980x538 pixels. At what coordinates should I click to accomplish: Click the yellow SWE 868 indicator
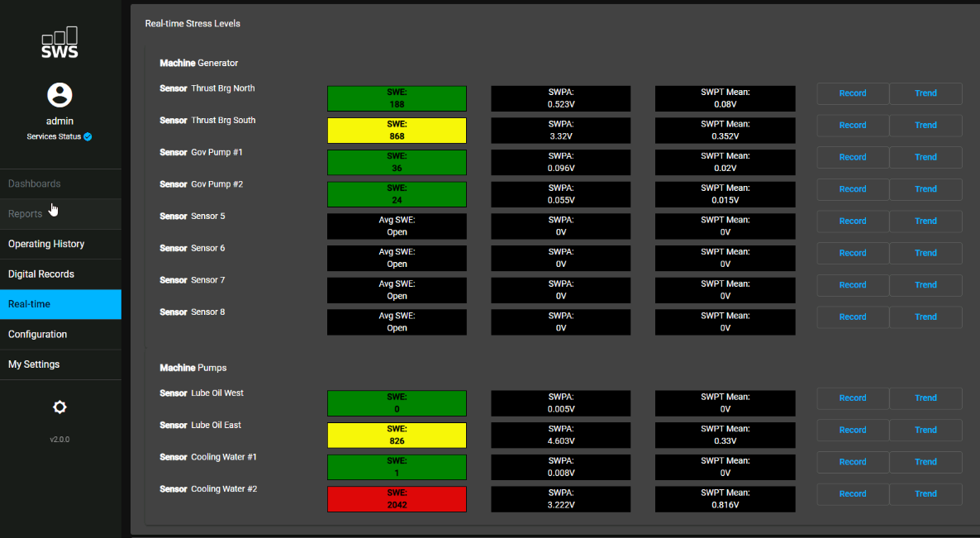[397, 131]
